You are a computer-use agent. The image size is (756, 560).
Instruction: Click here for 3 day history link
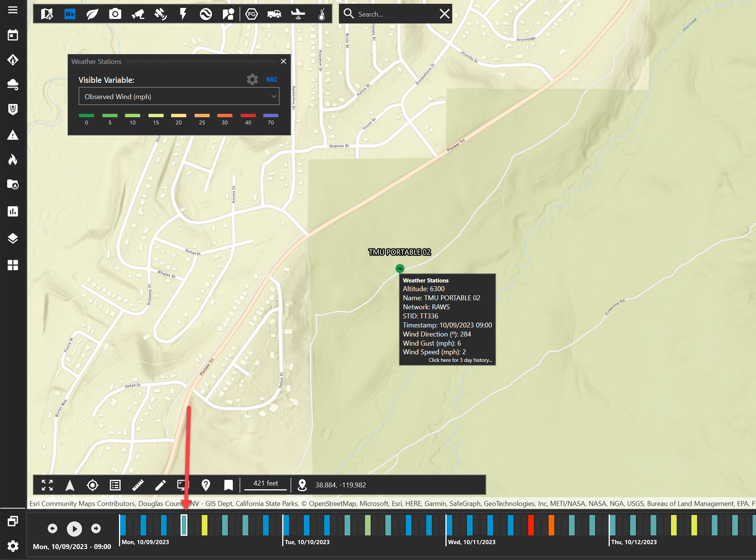coord(460,360)
